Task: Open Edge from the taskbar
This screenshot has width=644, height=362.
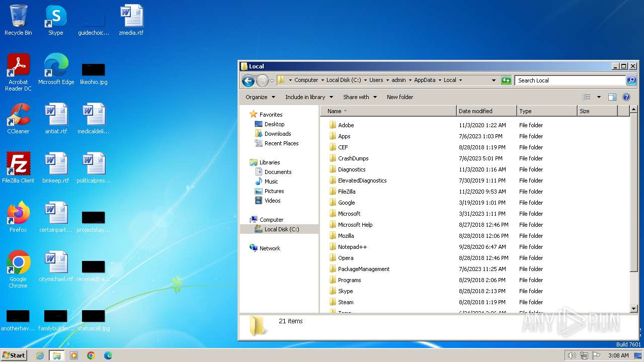Action: point(108,355)
